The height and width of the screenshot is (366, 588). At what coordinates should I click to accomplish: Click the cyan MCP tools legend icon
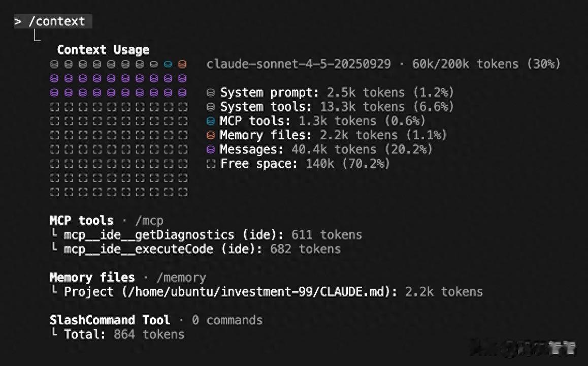pos(211,121)
